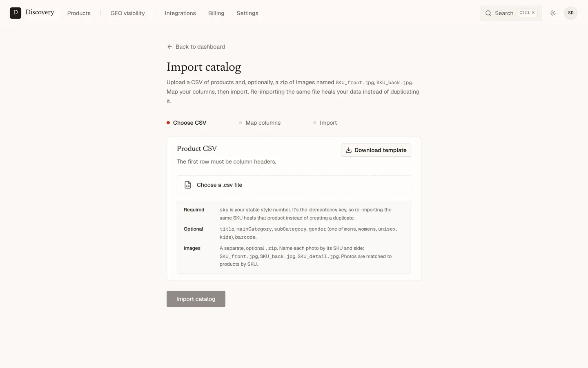
Task: Toggle the light/dark theme sun icon
Action: tap(553, 13)
